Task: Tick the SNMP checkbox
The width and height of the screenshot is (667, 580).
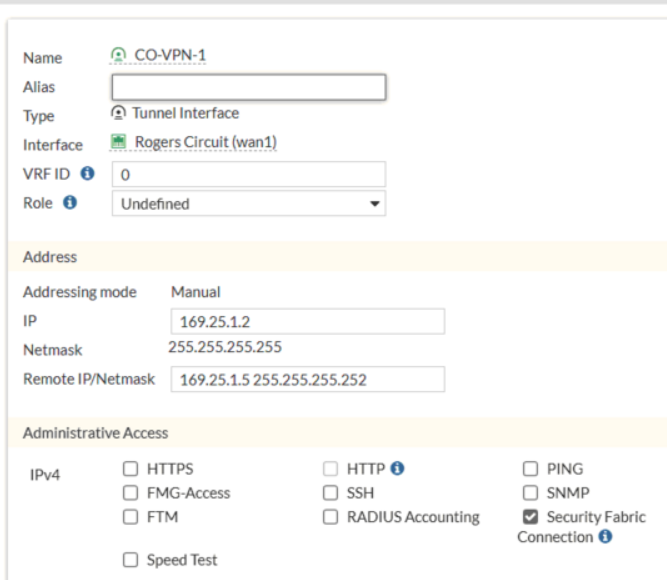Action: 530,493
